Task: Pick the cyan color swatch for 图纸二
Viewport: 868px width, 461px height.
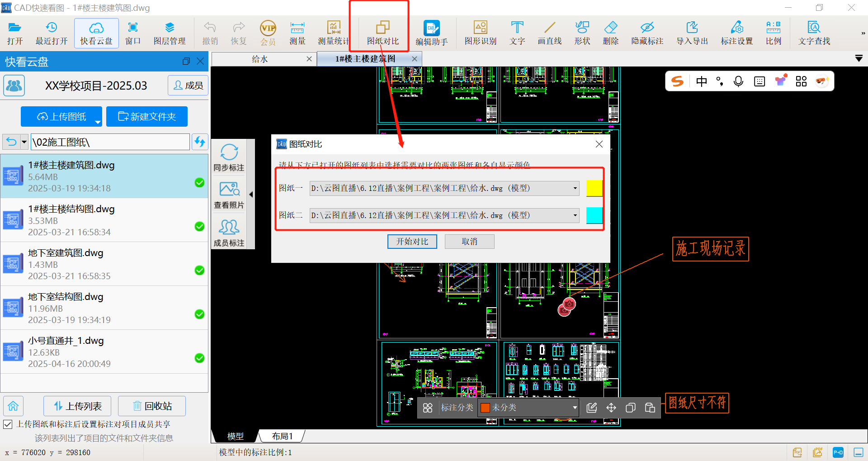Action: coord(594,215)
